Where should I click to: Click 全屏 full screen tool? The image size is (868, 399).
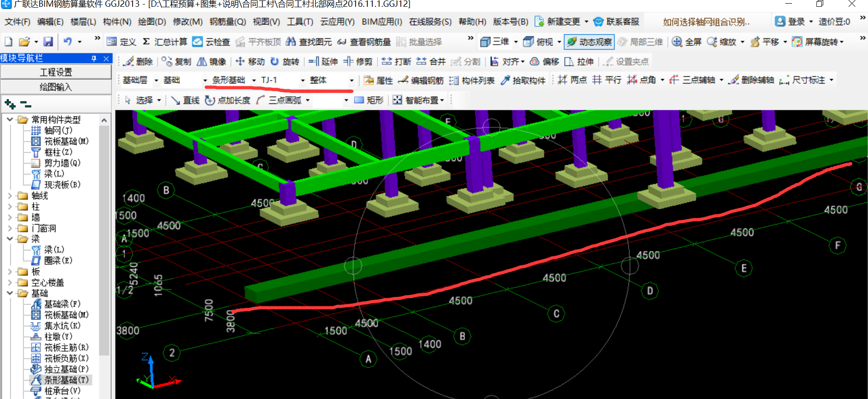coord(687,42)
